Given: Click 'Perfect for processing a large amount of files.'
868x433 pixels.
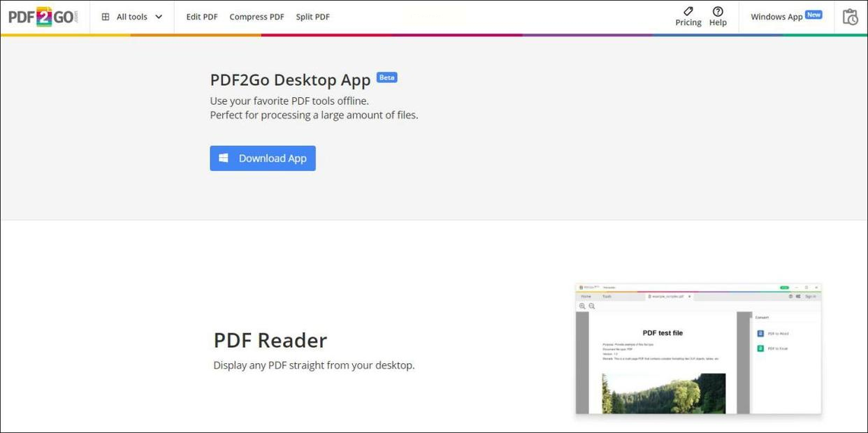Looking at the screenshot, I should (x=314, y=115).
